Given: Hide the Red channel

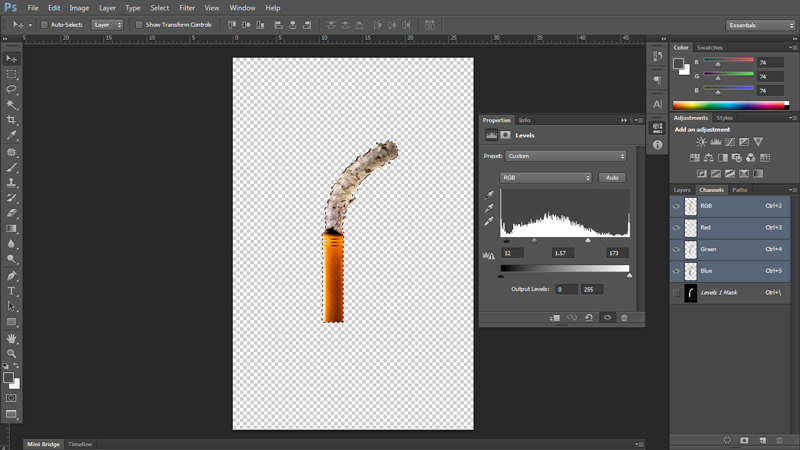Looking at the screenshot, I should [677, 227].
